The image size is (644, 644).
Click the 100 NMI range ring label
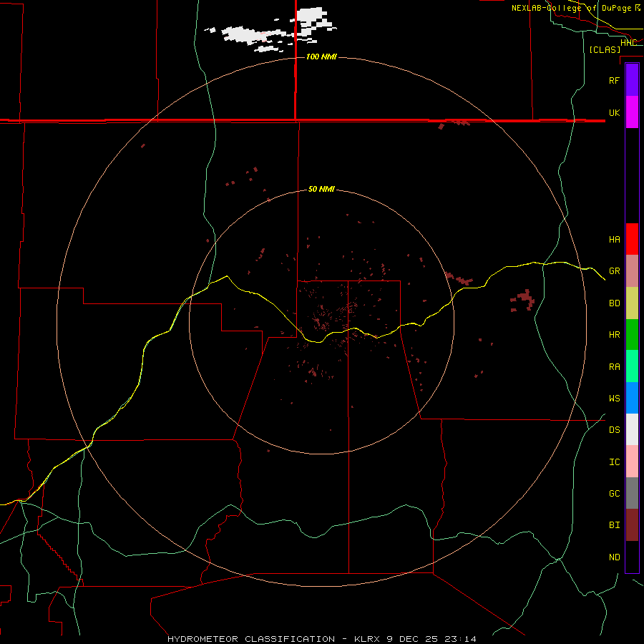321,57
